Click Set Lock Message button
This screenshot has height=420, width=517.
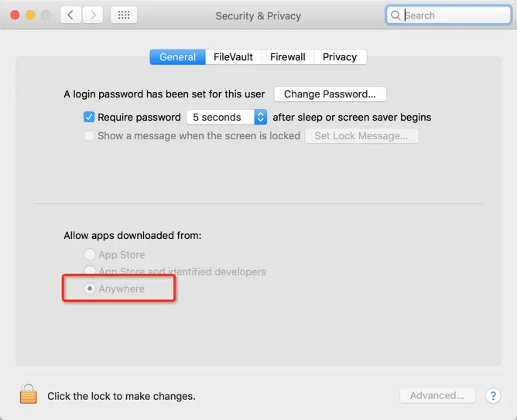pyautogui.click(x=361, y=136)
